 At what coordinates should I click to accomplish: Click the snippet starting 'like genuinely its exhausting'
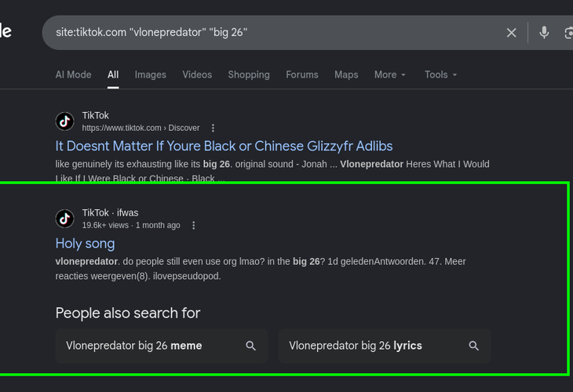coord(272,171)
